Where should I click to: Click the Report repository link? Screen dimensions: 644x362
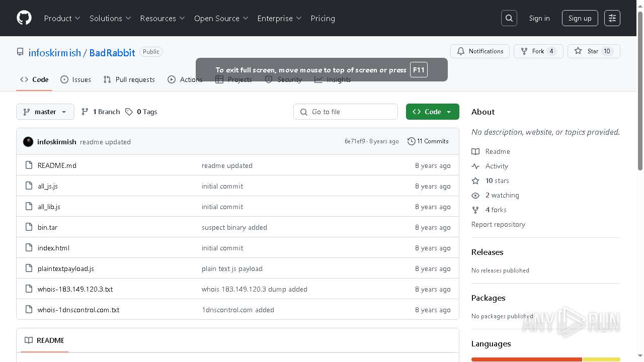tap(498, 224)
